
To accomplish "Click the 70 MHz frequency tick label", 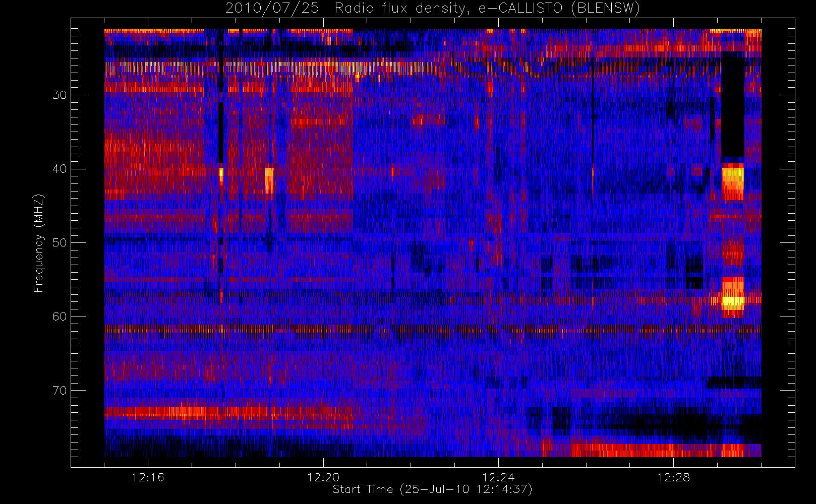I will click(60, 391).
